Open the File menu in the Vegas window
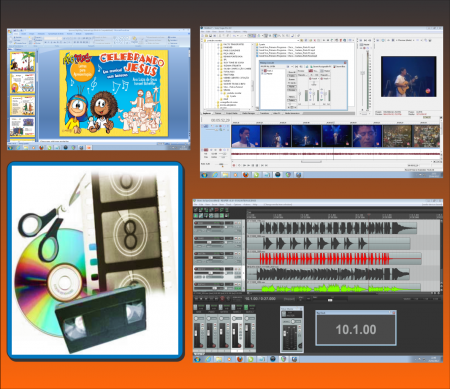This screenshot has height=389, width=450. (x=203, y=32)
